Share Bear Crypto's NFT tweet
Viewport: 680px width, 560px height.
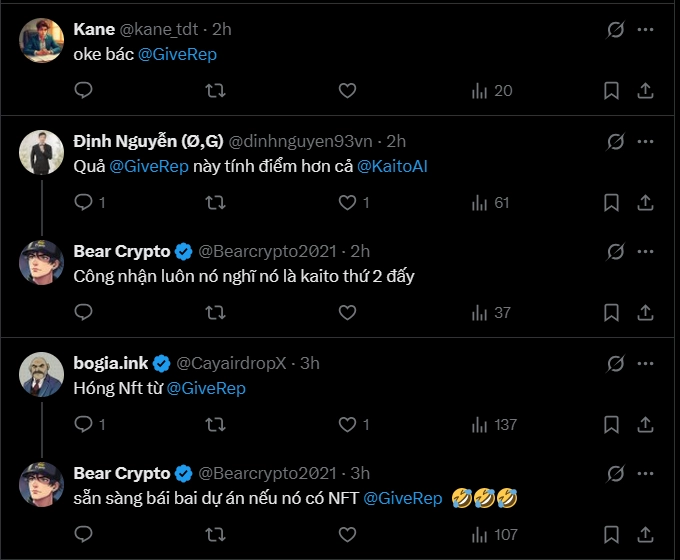(645, 534)
